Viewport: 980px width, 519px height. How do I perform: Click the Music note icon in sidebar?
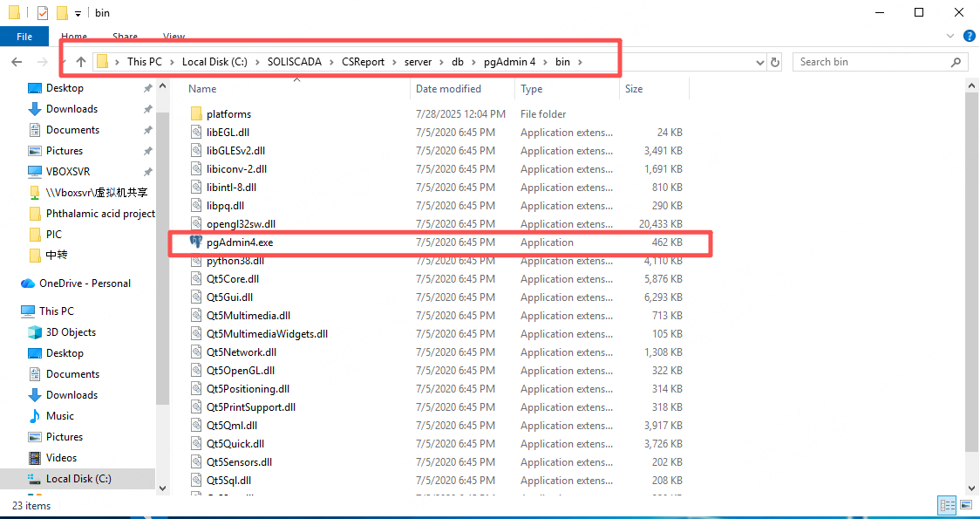tap(35, 416)
